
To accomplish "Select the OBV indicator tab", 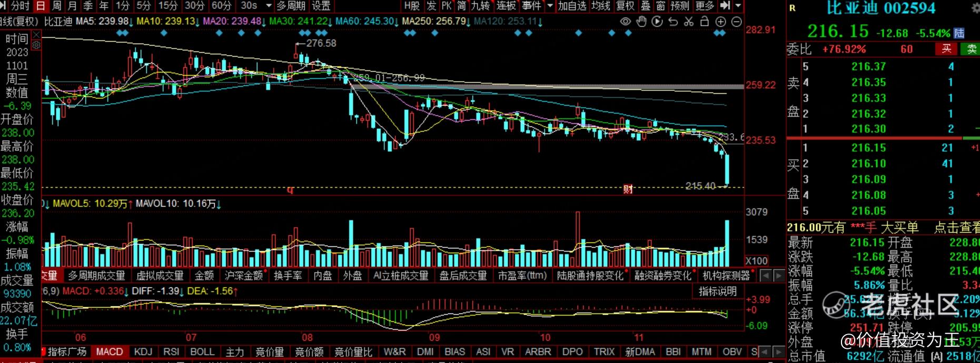I will click(732, 352).
